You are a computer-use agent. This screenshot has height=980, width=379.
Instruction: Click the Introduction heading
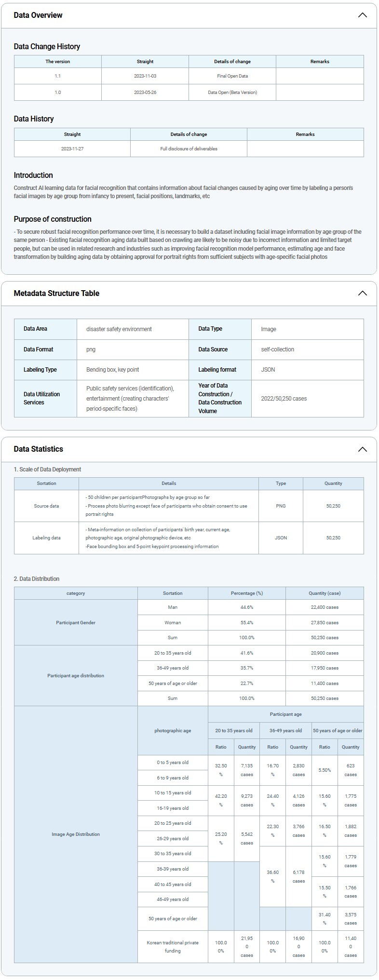[x=33, y=175]
